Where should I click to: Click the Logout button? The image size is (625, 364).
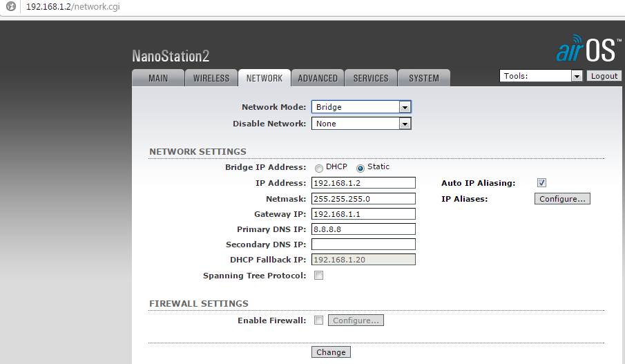[604, 76]
